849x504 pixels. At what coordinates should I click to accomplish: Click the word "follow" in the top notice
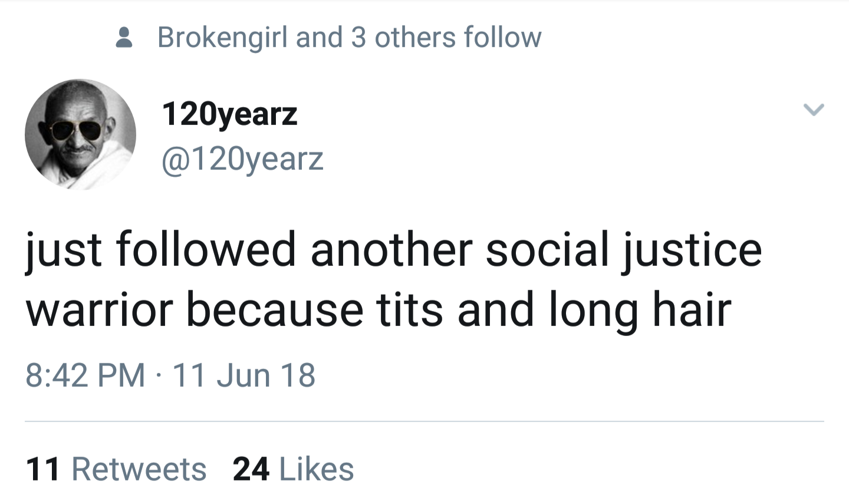click(x=502, y=38)
